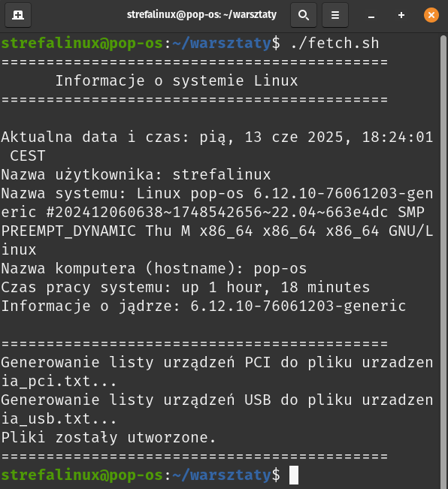The height and width of the screenshot is (489, 448).
Task: Click the USB device list message
Action: pyautogui.click(x=217, y=409)
